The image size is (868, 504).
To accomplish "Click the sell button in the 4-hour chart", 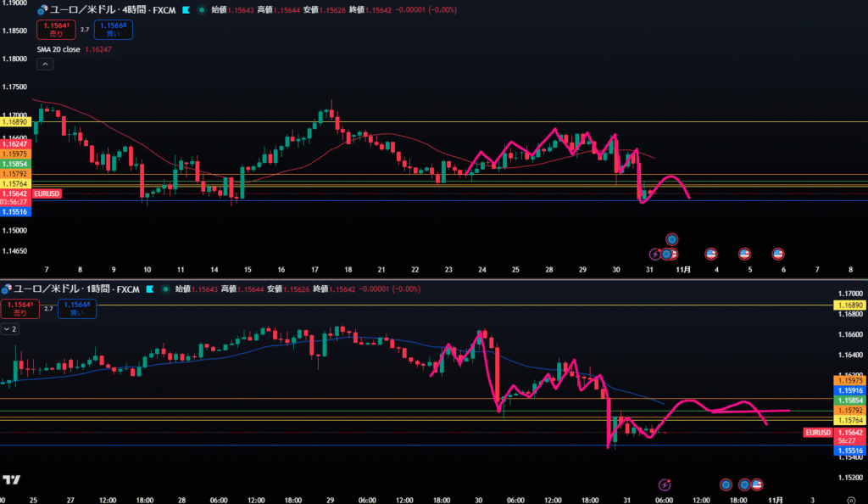I will (56, 30).
